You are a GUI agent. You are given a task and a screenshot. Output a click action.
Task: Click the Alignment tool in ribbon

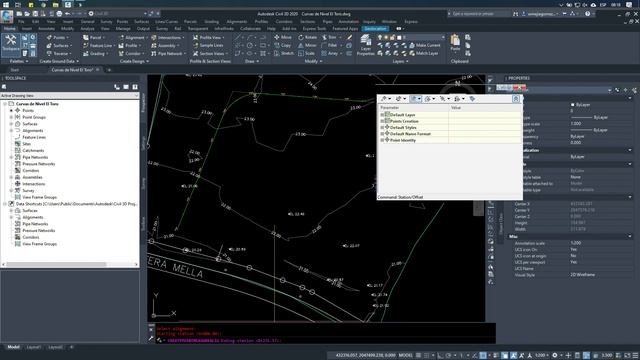132,37
